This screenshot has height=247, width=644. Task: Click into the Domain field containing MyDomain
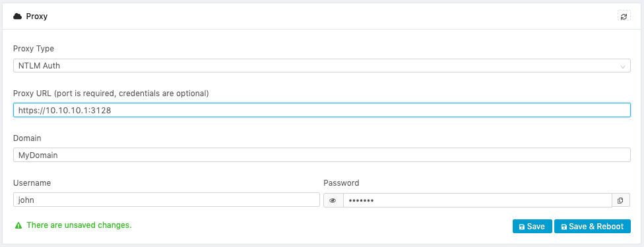[x=321, y=155]
